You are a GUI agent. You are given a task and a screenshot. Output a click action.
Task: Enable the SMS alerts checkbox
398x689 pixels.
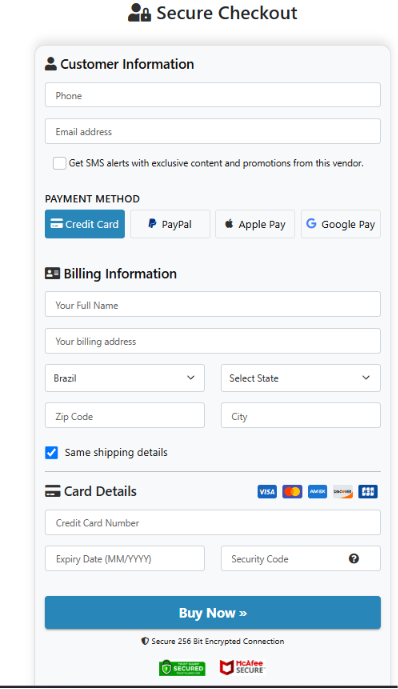tap(59, 163)
